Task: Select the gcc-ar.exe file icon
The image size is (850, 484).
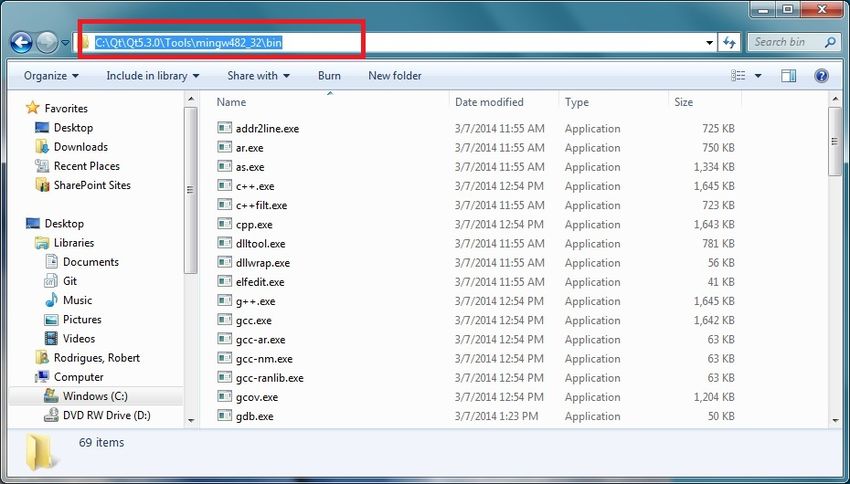Action: 224,339
